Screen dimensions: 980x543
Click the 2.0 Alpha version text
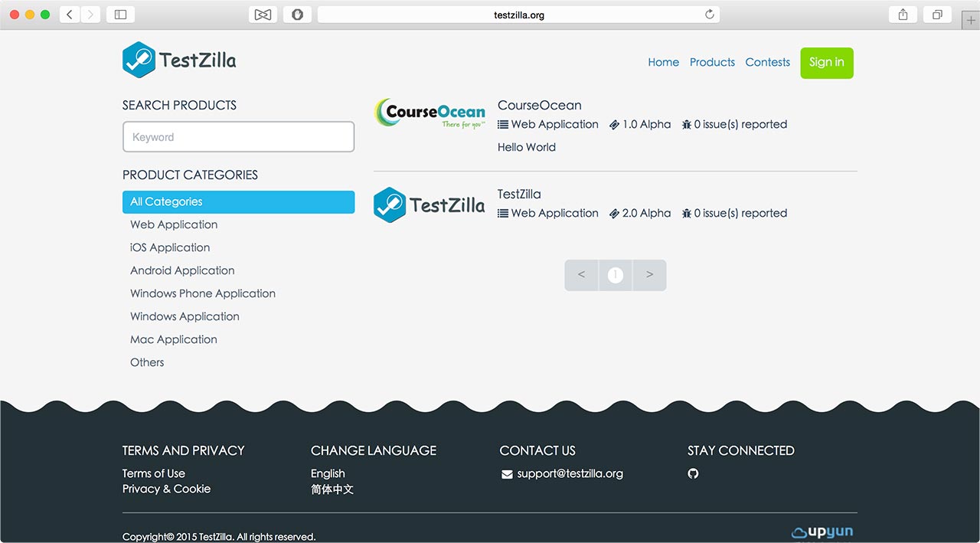646,213
